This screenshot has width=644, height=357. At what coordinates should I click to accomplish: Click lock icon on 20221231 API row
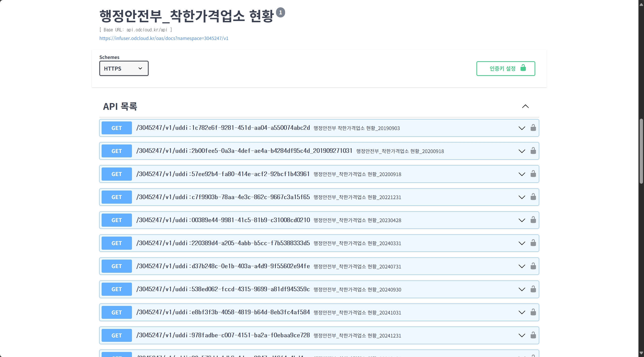click(533, 197)
